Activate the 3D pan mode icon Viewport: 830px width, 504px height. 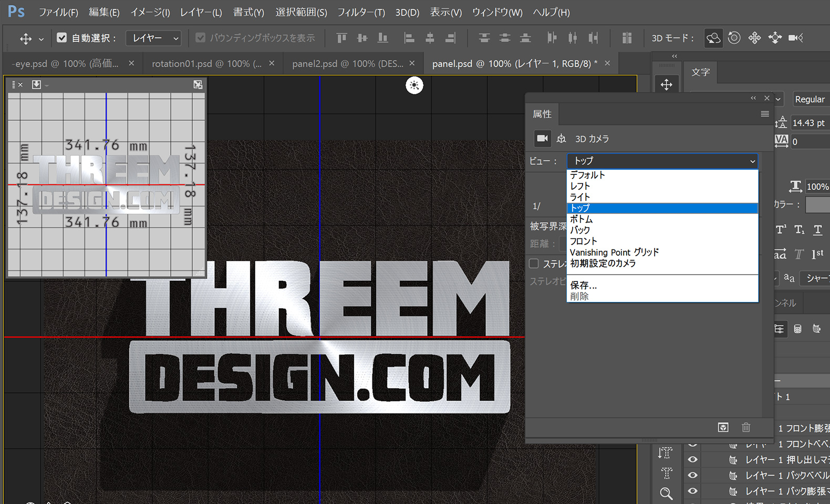(x=754, y=38)
